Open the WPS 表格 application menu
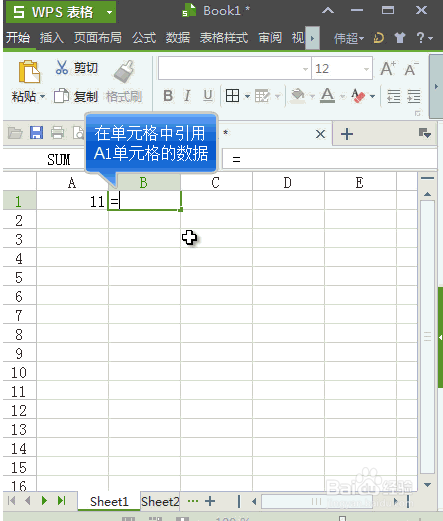Image resolution: width=443 pixels, height=521 pixels. pyautogui.click(x=61, y=12)
